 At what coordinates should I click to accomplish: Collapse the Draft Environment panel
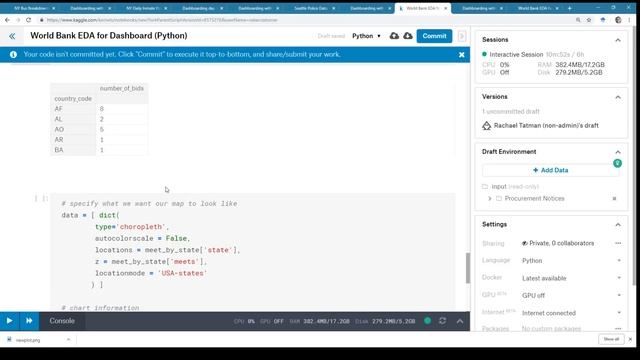coord(618,152)
